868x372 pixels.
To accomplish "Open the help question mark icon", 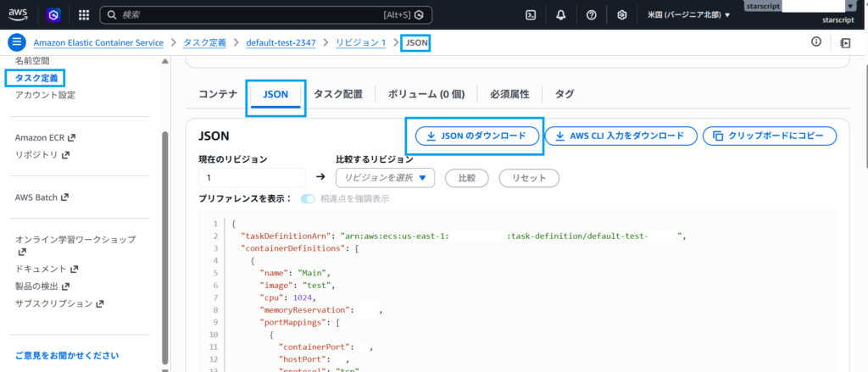I will pos(592,14).
